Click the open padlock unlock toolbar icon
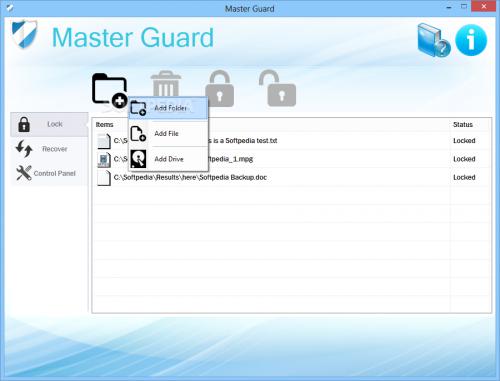The height and width of the screenshot is (381, 500). point(278,88)
